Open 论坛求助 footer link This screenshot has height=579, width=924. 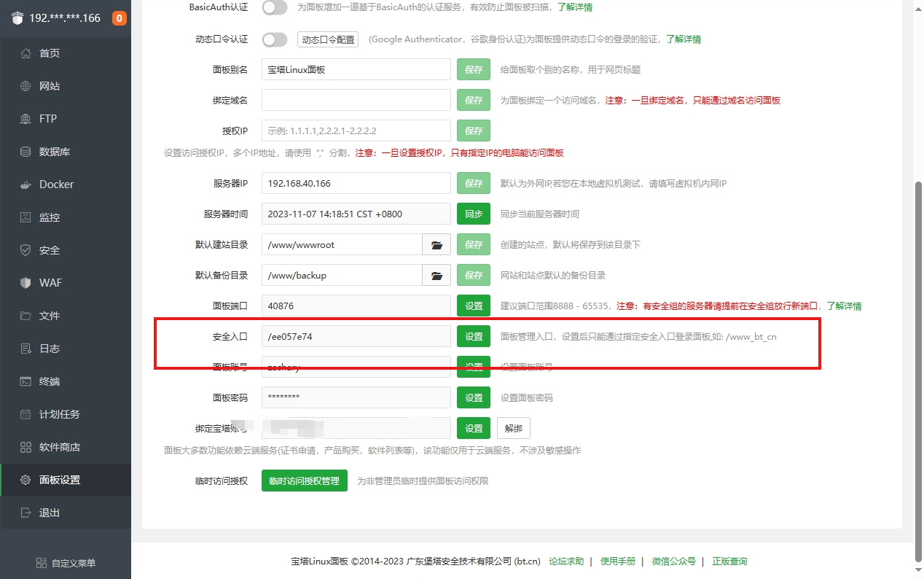coord(566,561)
